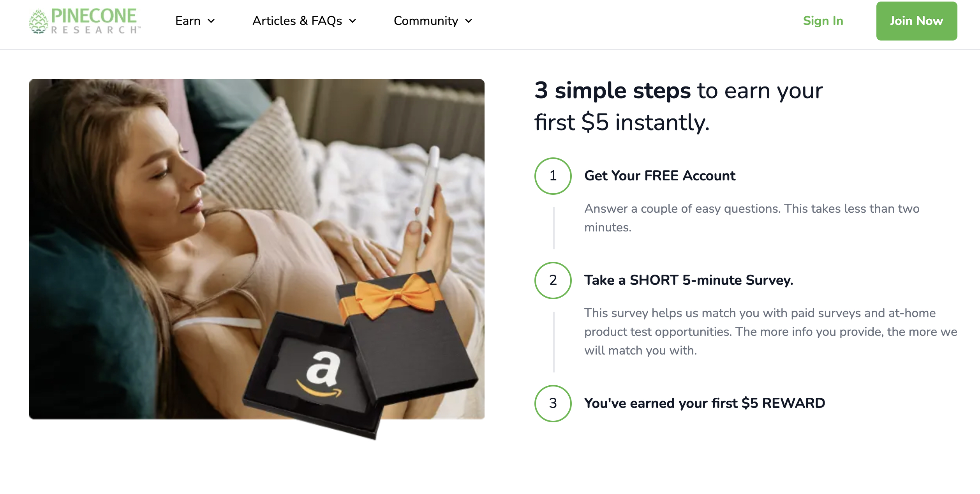Open the Community menu
This screenshot has width=980, height=494.
(x=433, y=21)
